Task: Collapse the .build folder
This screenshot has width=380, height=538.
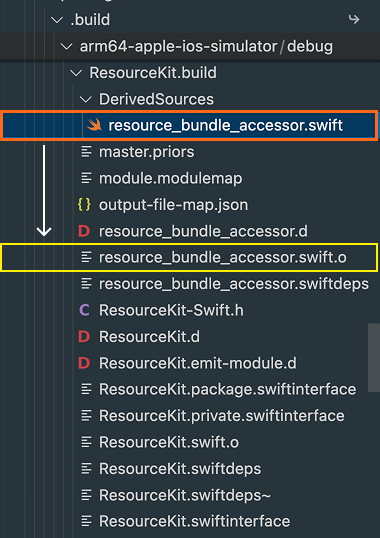Action: pyautogui.click(x=57, y=20)
